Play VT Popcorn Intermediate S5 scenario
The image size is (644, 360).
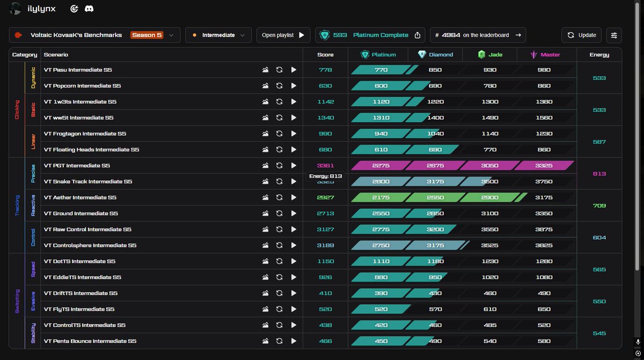[x=294, y=86]
